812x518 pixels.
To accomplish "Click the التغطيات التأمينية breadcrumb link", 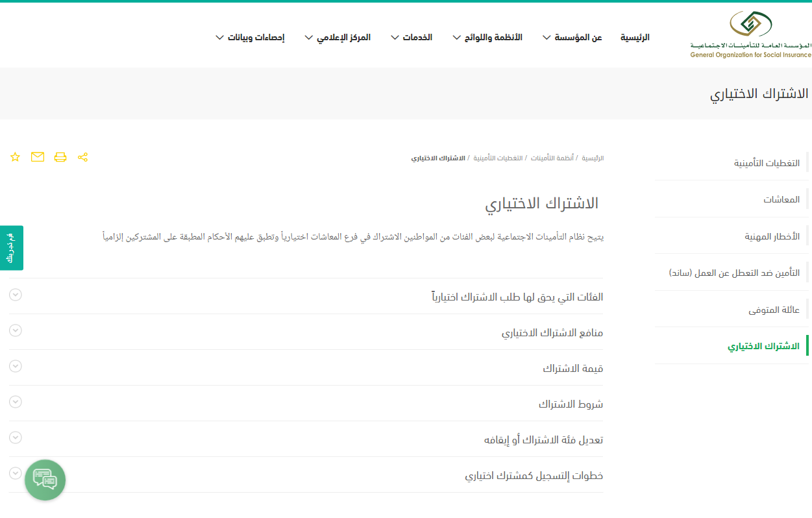I will point(498,158).
